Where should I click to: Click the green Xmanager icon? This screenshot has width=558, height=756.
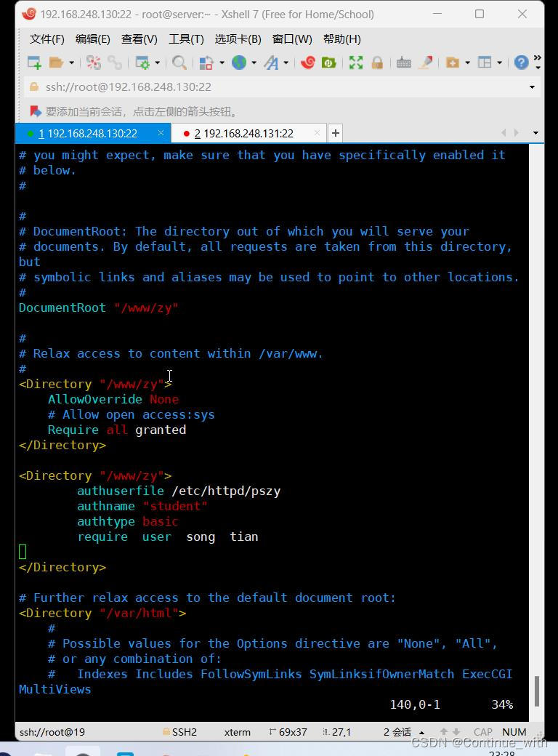click(x=328, y=63)
